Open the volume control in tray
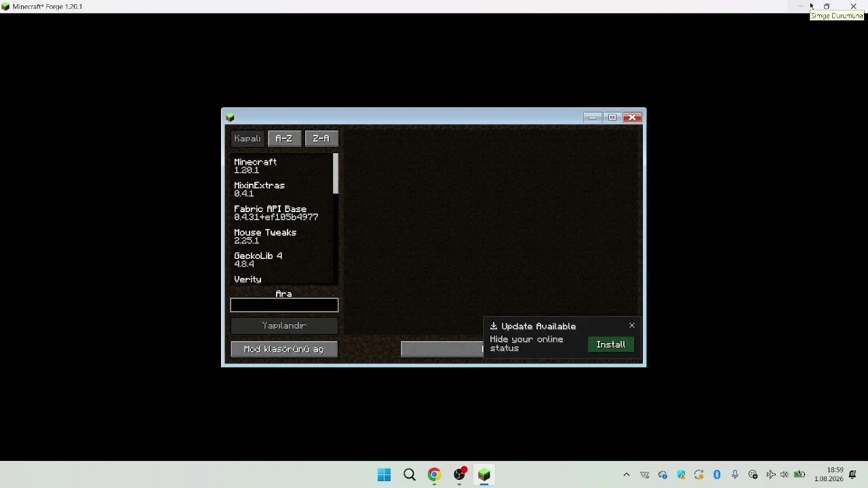 785,475
